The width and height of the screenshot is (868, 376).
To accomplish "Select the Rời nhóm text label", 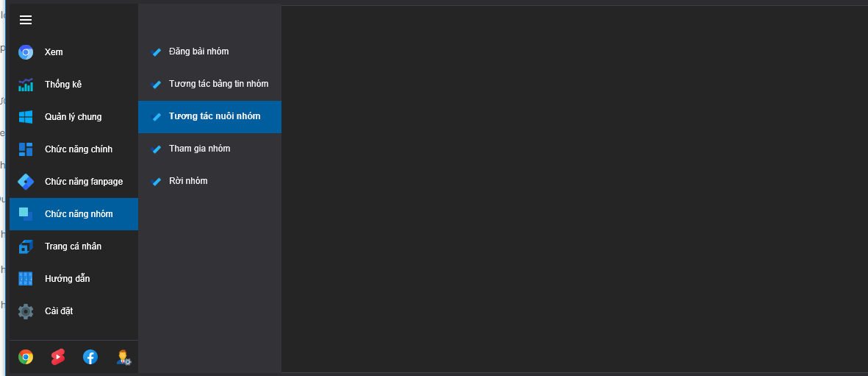I will tap(188, 181).
